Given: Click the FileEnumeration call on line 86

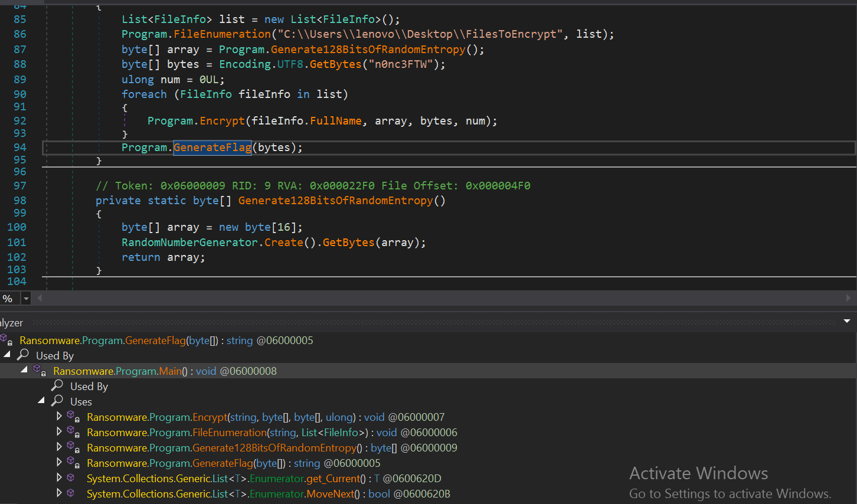Looking at the screenshot, I should [x=222, y=34].
